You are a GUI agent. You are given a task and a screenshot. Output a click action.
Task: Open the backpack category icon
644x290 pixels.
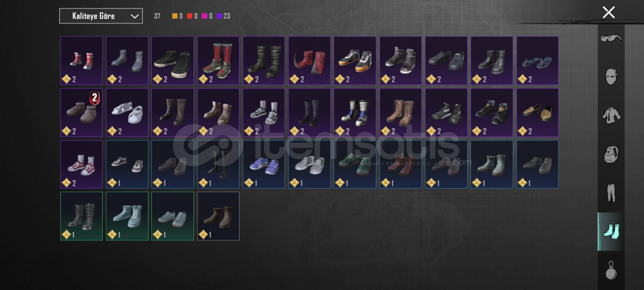tap(611, 154)
